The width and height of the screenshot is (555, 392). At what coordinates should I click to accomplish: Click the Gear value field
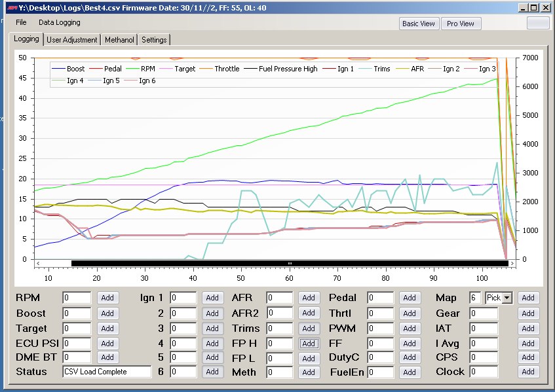coord(484,313)
